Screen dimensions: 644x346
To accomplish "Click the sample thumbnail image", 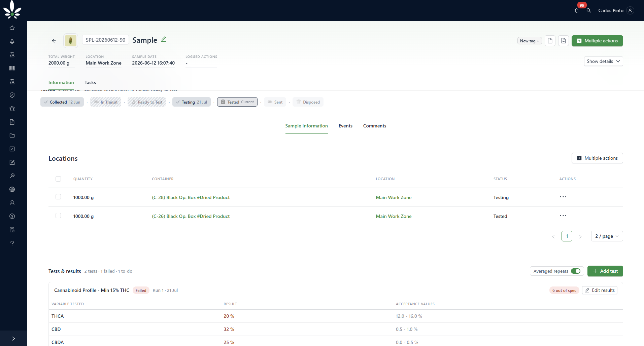I will coord(71,41).
